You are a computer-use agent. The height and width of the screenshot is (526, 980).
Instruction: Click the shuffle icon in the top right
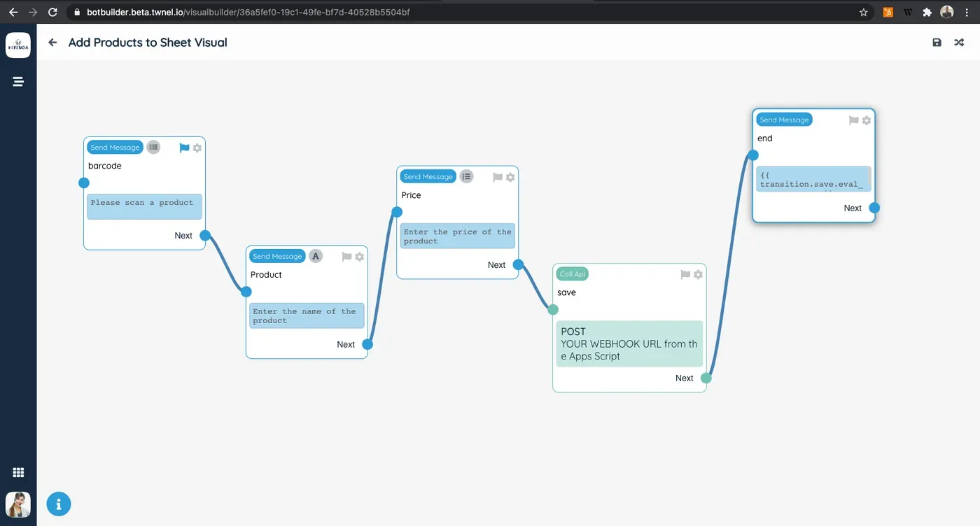[959, 43]
